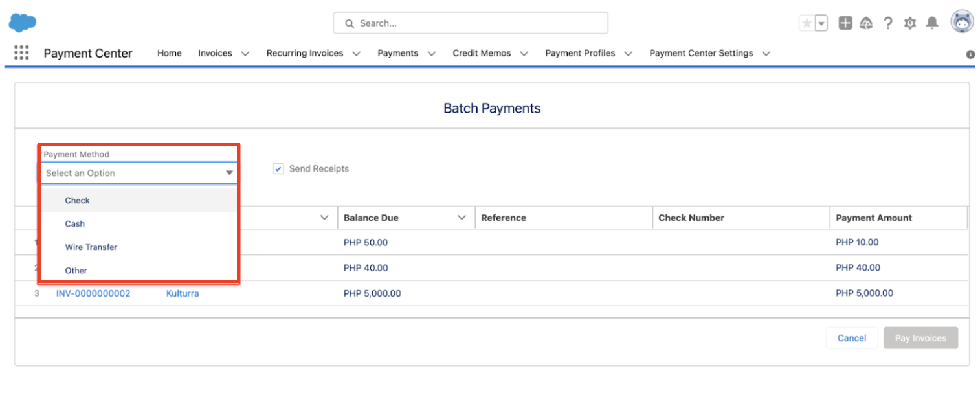Open the Favorites list dropdown arrow
Image resolution: width=980 pixels, height=395 pixels.
coord(821,23)
